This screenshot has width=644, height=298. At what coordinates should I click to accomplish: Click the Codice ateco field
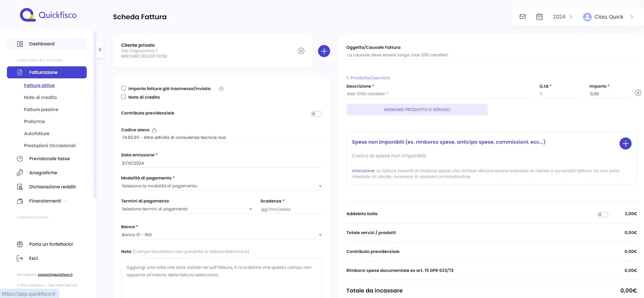pos(221,137)
